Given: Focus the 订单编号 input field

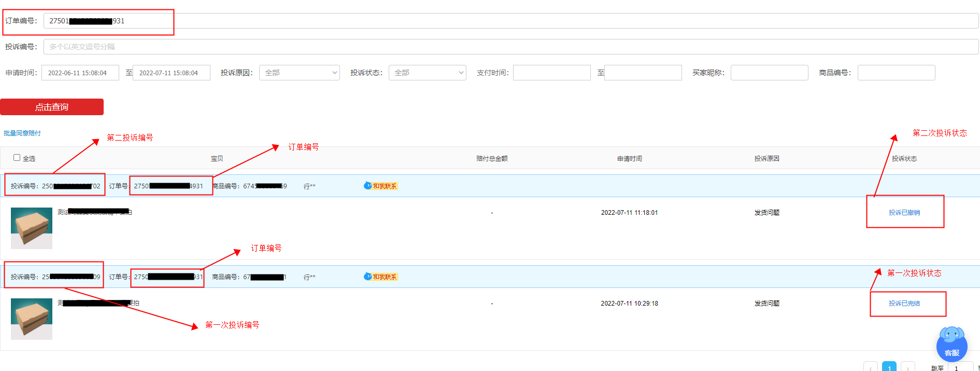Looking at the screenshot, I should point(511,21).
